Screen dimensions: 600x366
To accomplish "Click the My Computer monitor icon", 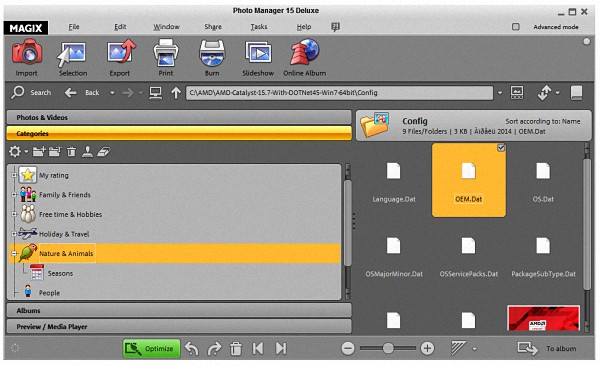I will pos(155,93).
